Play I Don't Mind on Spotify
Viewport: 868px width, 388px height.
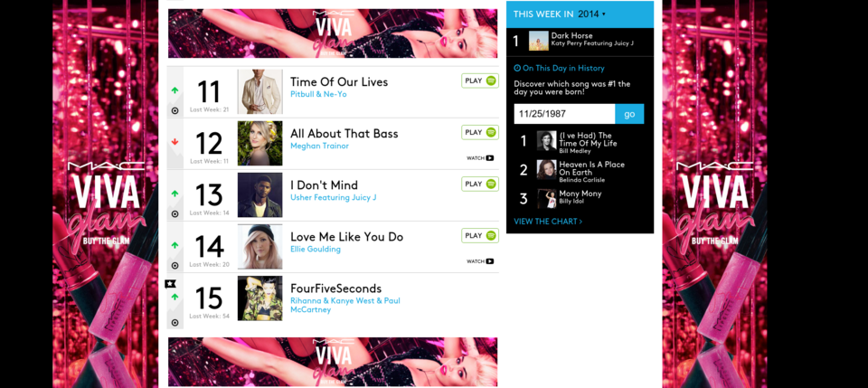tap(480, 184)
